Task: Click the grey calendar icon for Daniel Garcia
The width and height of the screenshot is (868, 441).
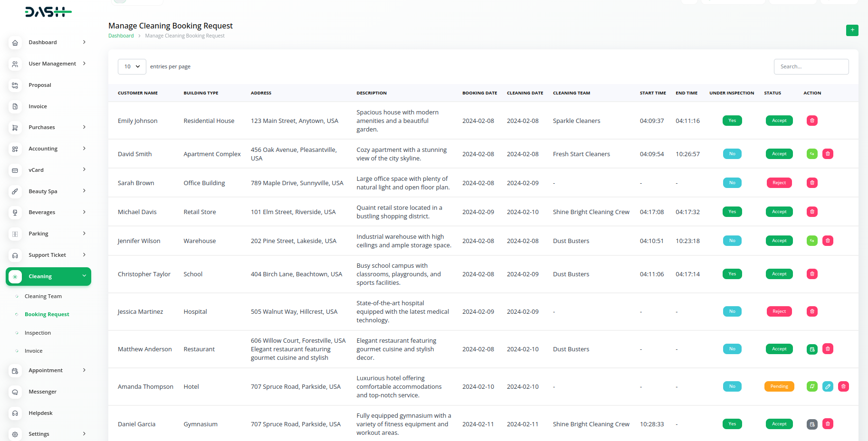Action: [x=812, y=424]
